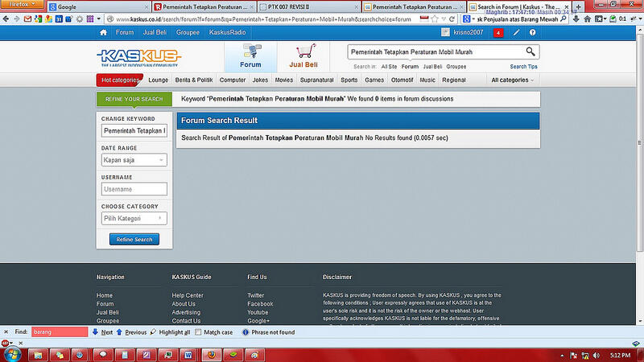
Task: Open the Search Tips link
Action: (x=524, y=67)
